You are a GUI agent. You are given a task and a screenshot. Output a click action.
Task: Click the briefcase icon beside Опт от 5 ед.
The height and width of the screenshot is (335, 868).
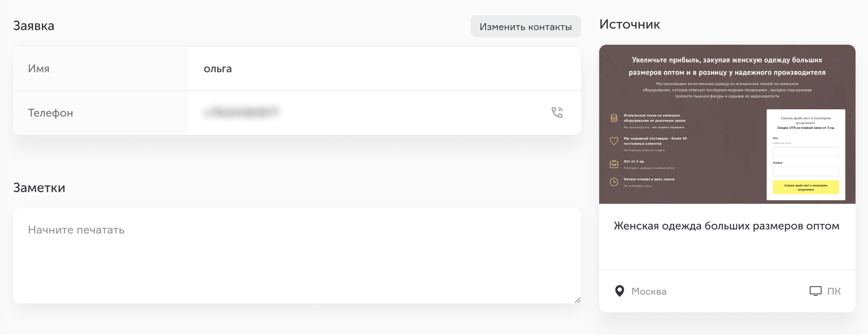coord(614,164)
